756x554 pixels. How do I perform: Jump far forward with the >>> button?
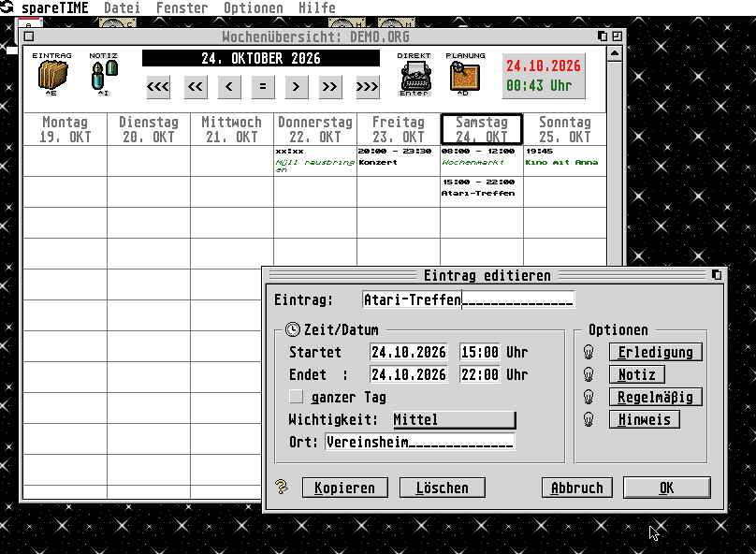click(368, 87)
